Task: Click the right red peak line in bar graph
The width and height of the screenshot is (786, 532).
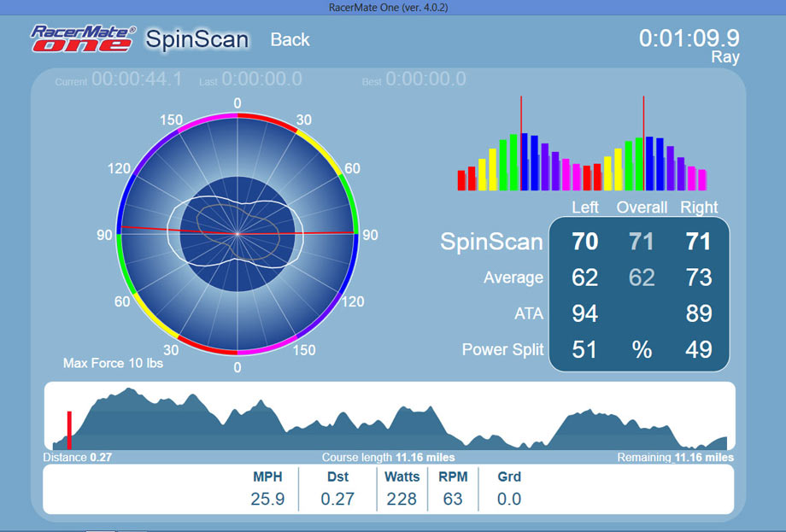Action: (643, 143)
